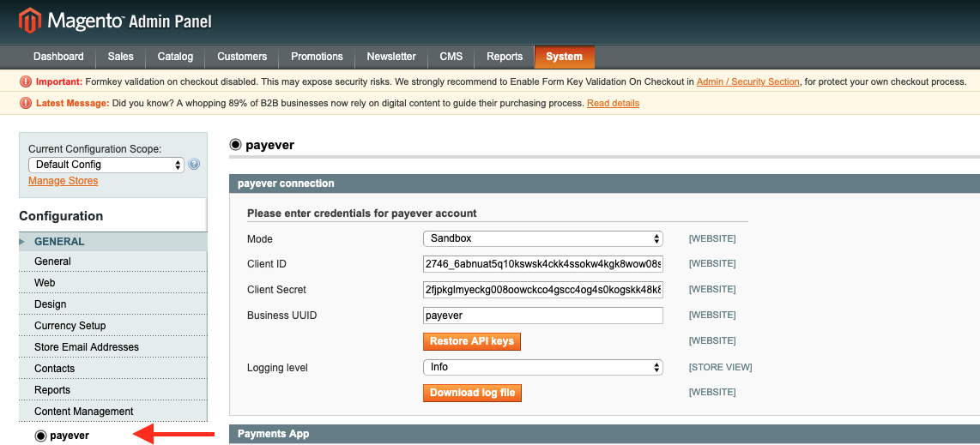Click the Logging level label text
Viewport: 980px width, 445px height.
point(277,368)
